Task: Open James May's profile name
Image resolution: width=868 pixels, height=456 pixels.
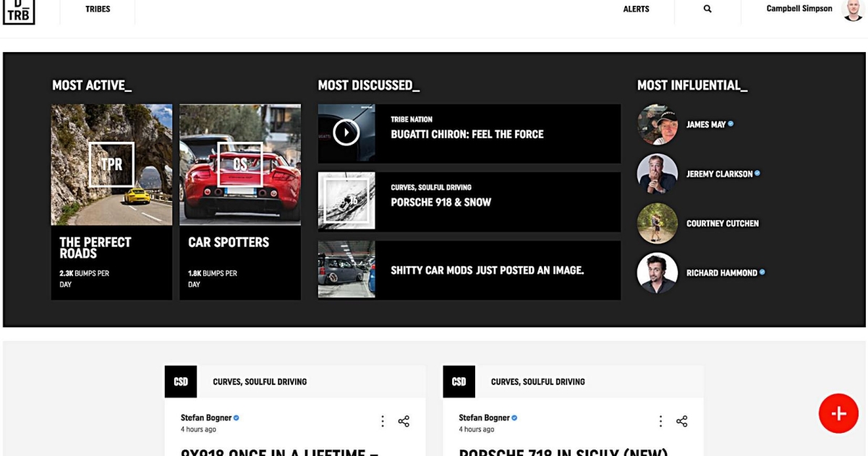Action: 706,124
